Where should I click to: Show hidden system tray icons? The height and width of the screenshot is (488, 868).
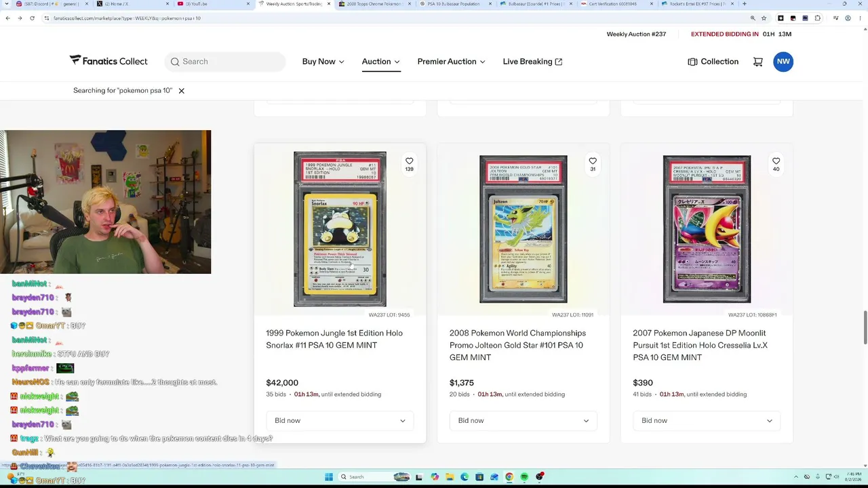(795, 477)
